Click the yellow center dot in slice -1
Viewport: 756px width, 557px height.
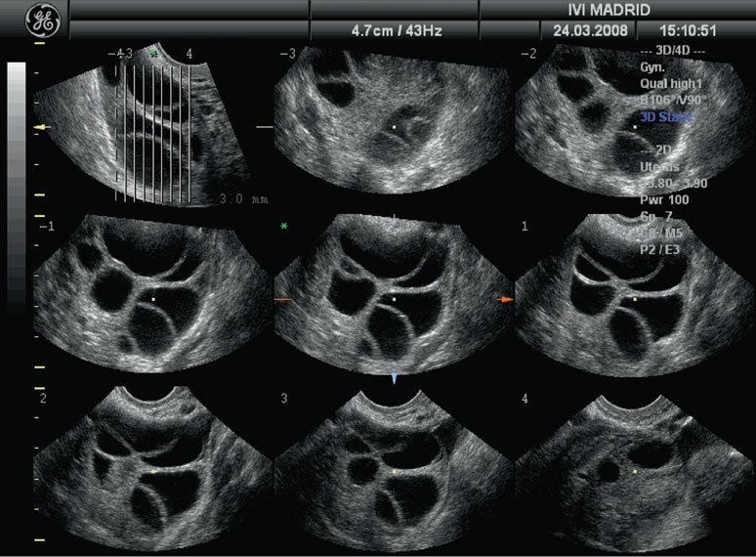[153, 299]
